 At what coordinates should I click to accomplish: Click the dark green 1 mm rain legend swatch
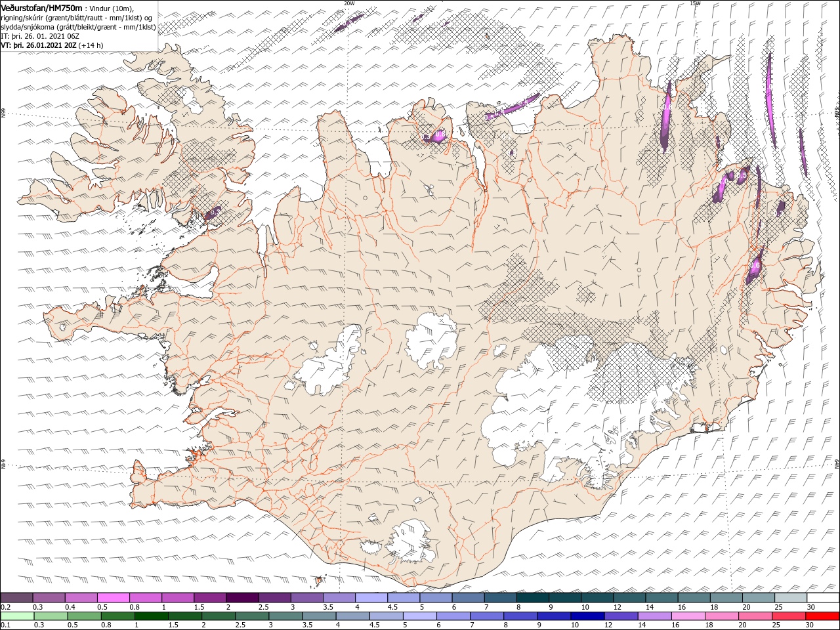(x=151, y=616)
